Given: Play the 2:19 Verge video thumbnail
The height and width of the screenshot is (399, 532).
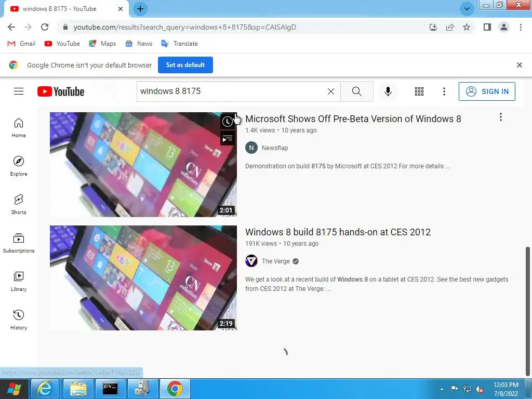Looking at the screenshot, I should [143, 278].
